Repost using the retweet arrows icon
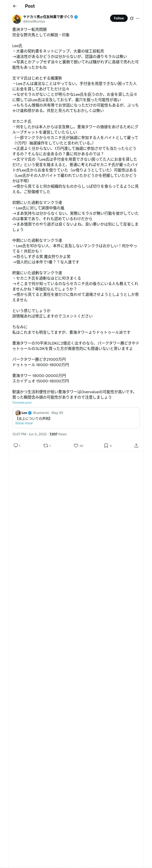This screenshot has height=868, width=152. click(x=45, y=445)
